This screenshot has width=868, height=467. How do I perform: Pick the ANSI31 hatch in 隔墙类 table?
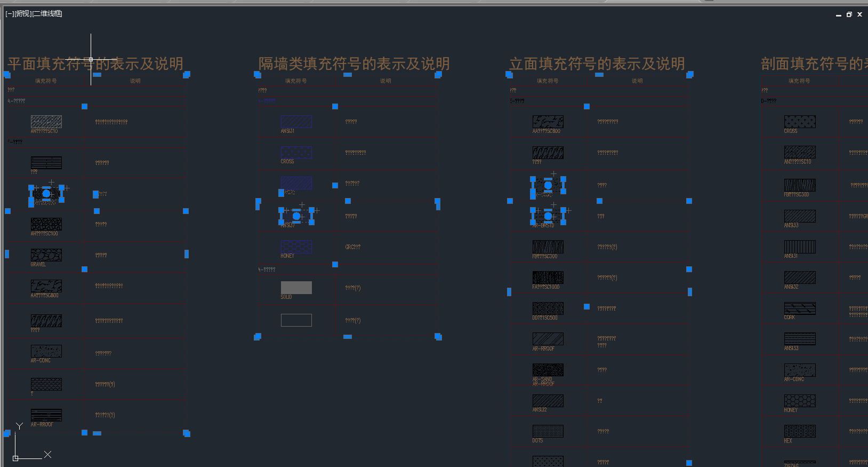[296, 122]
